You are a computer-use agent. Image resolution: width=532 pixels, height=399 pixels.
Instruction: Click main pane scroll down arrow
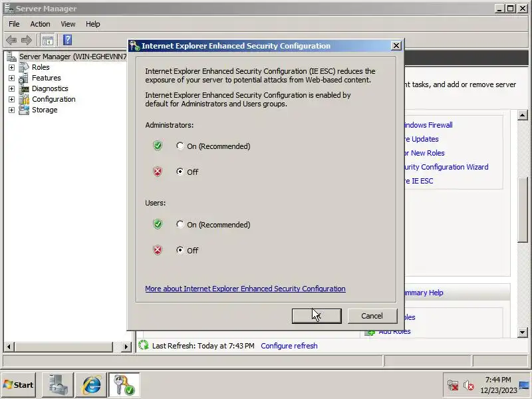coord(523,332)
